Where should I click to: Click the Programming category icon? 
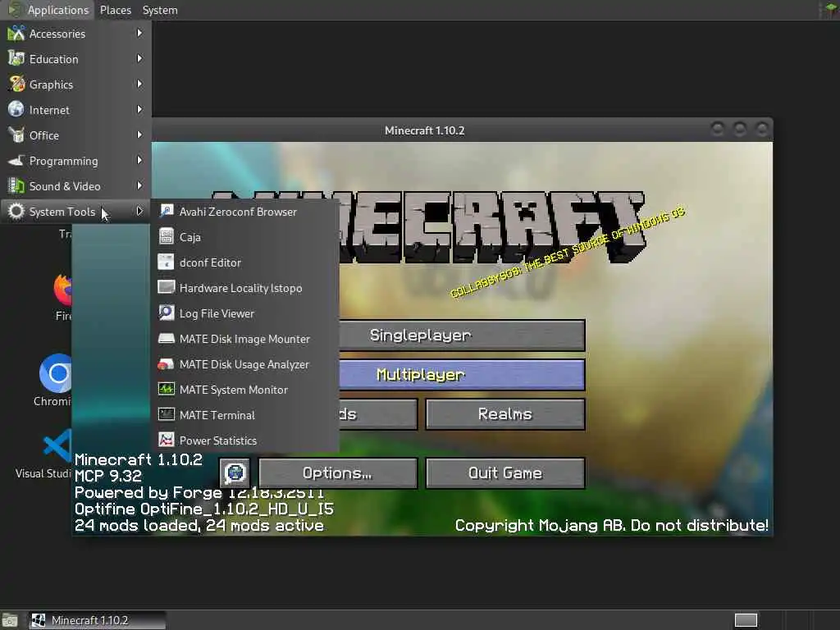[x=16, y=160]
